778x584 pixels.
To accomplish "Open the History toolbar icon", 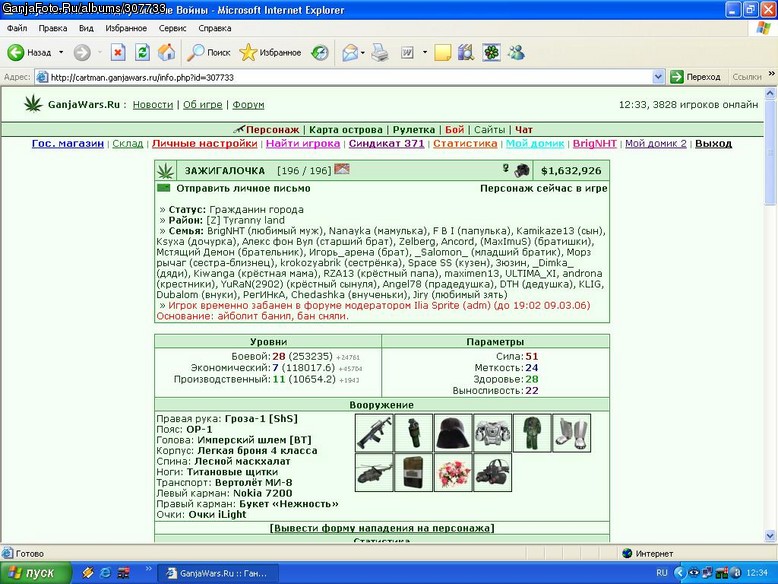I will [x=320, y=53].
